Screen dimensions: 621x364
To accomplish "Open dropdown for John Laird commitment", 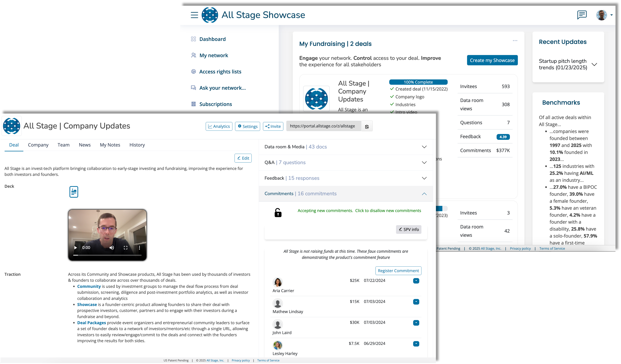I will (x=416, y=323).
